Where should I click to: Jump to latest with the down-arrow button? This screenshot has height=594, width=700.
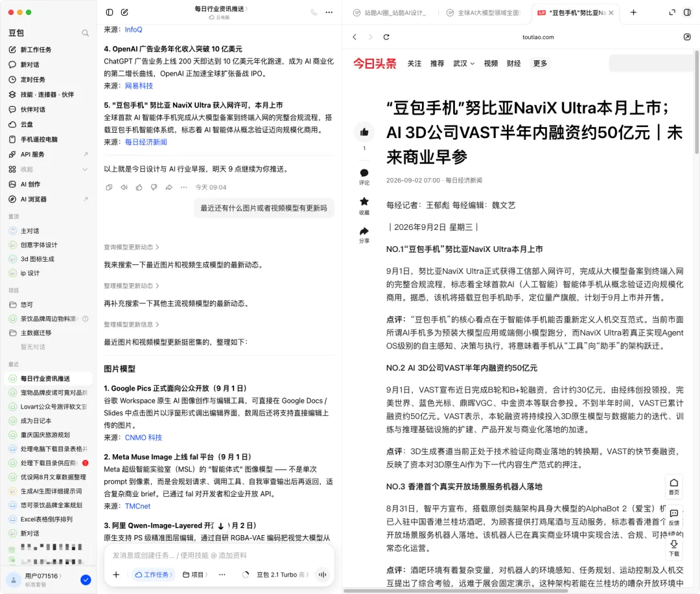click(x=220, y=526)
